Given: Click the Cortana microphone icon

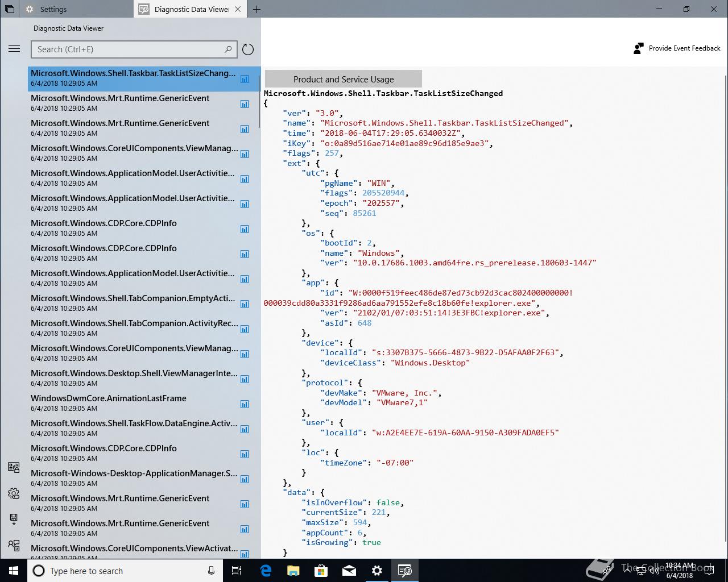Looking at the screenshot, I should 211,571.
